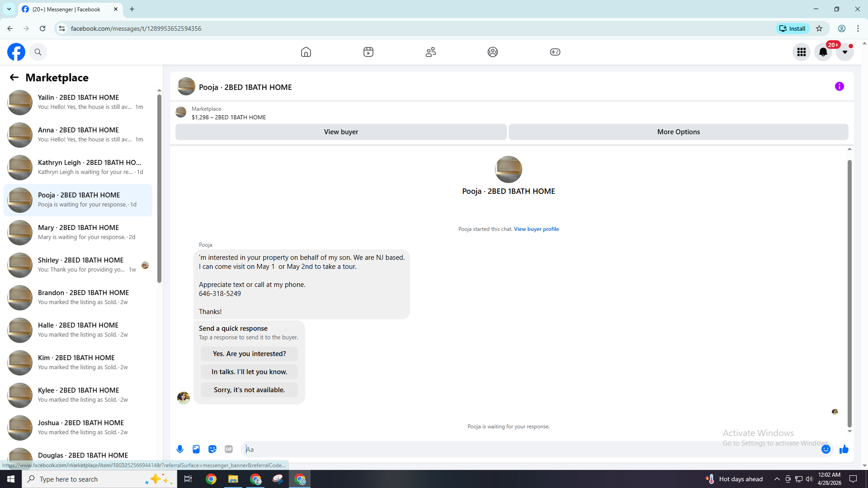Go back in browser history
The height and width of the screenshot is (488, 868).
(10, 28)
